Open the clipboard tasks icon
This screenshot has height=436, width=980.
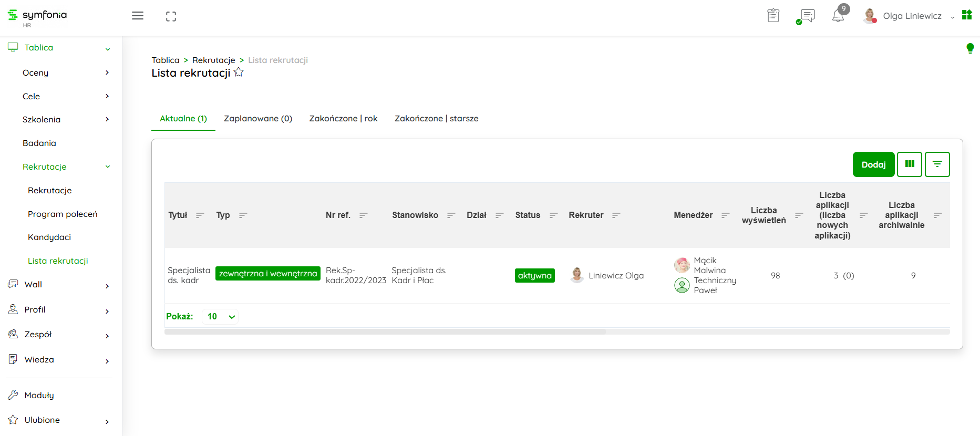[x=773, y=16]
